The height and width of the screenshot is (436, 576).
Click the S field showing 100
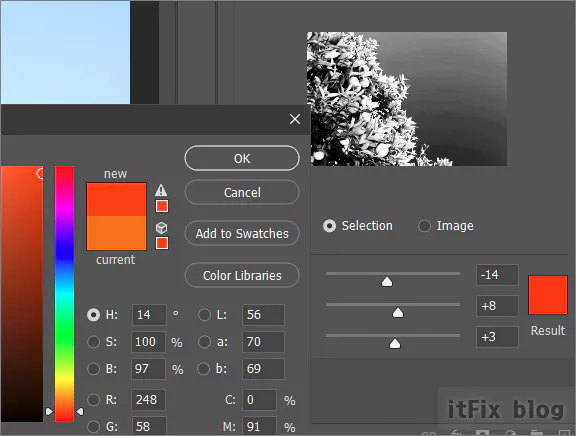point(148,342)
